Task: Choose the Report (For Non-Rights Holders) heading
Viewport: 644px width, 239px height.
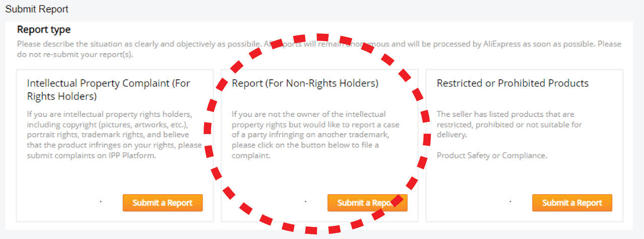Action: point(305,83)
